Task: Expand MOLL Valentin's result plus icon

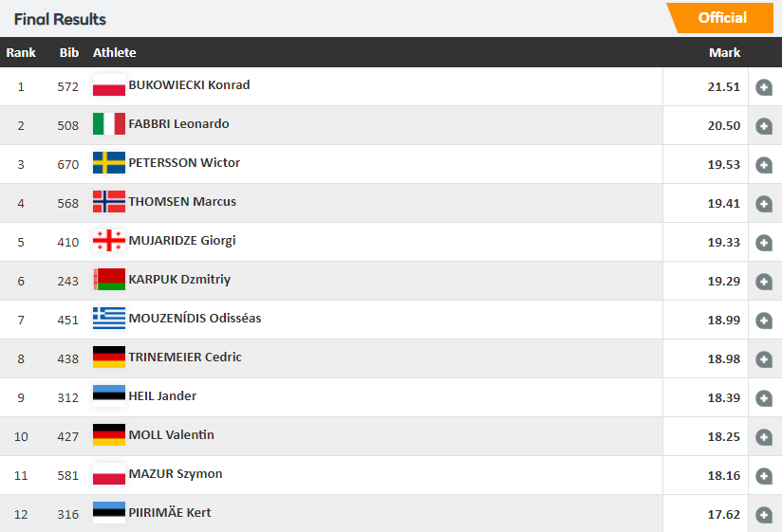Action: point(764,437)
